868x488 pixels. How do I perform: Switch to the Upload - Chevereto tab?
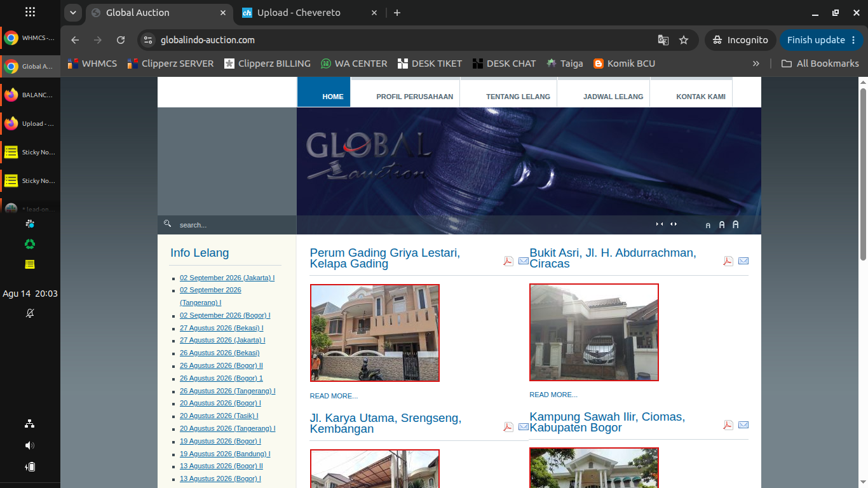pyautogui.click(x=310, y=13)
